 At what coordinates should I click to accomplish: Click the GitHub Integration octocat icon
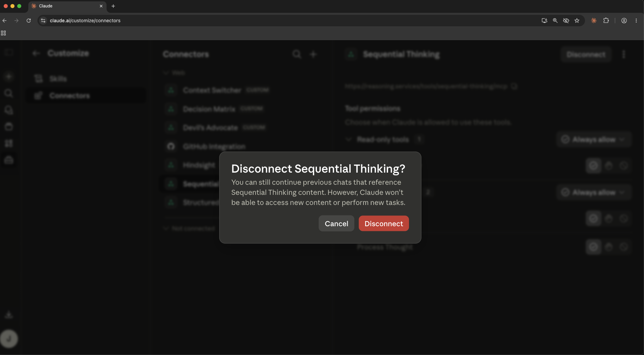coord(171,146)
